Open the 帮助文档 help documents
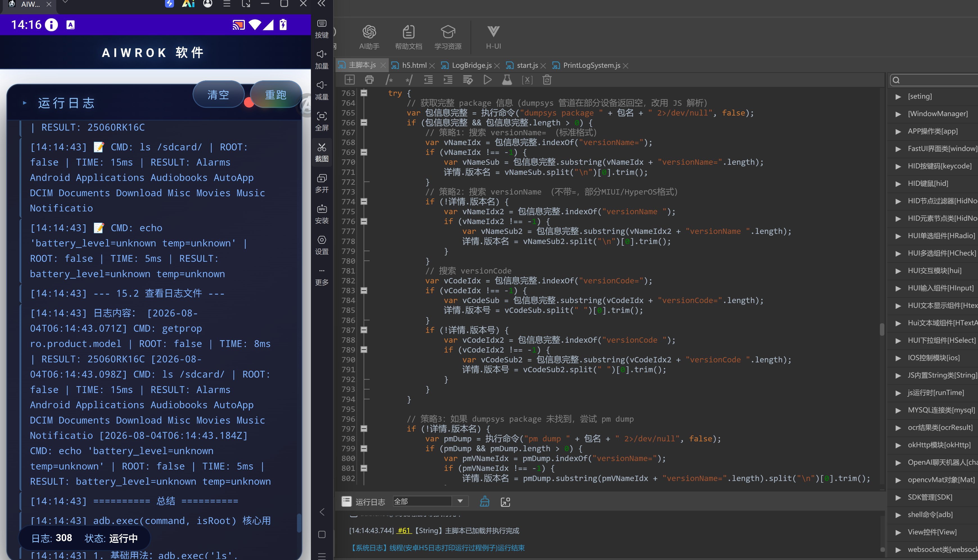 [x=408, y=37]
